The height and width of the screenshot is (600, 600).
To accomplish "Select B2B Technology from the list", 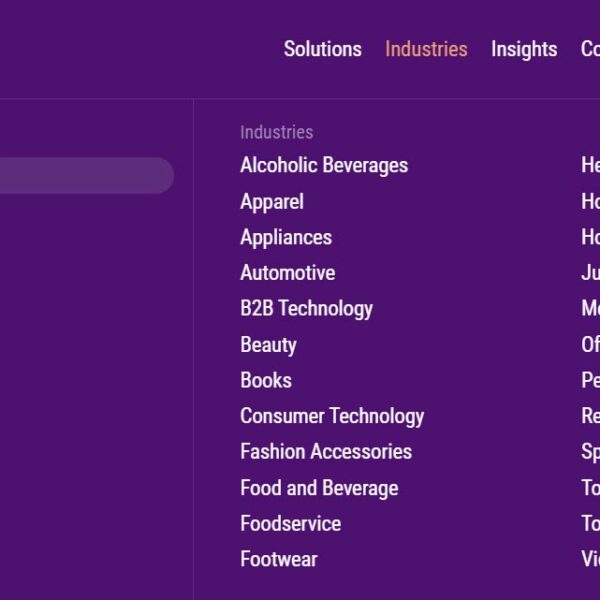I will click(x=306, y=309).
